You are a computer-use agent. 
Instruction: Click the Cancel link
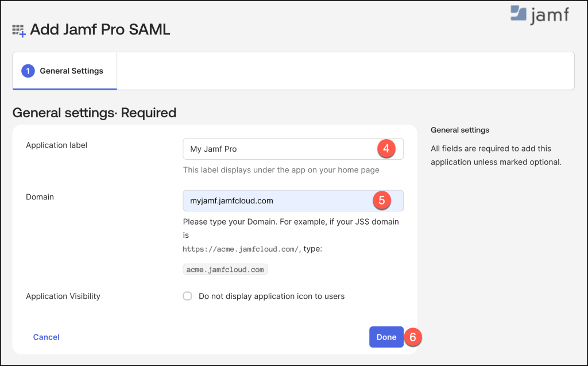pos(47,337)
